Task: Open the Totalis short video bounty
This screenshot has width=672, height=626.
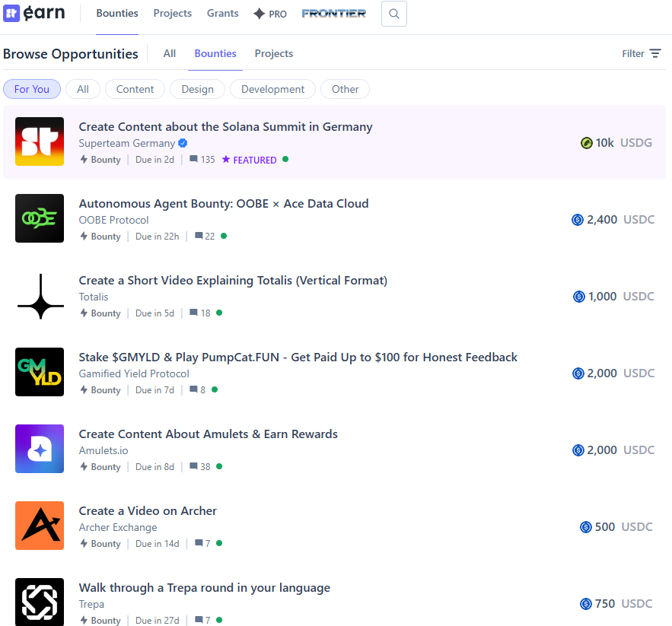Action: (x=233, y=280)
